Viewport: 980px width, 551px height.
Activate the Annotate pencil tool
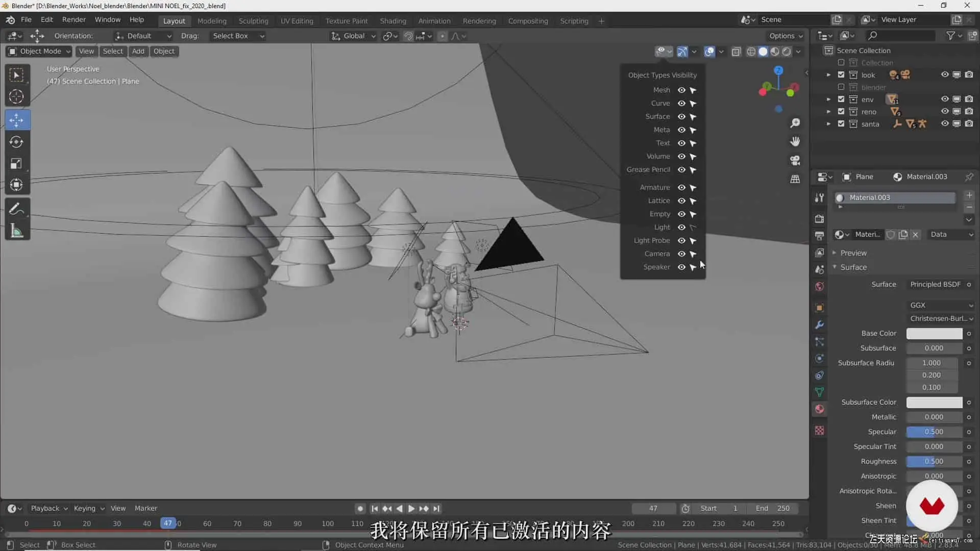16,209
